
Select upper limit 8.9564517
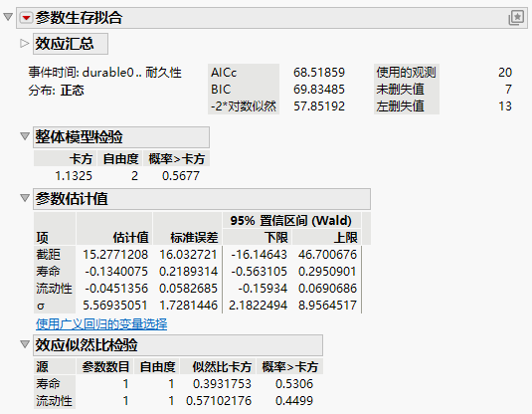click(328, 306)
